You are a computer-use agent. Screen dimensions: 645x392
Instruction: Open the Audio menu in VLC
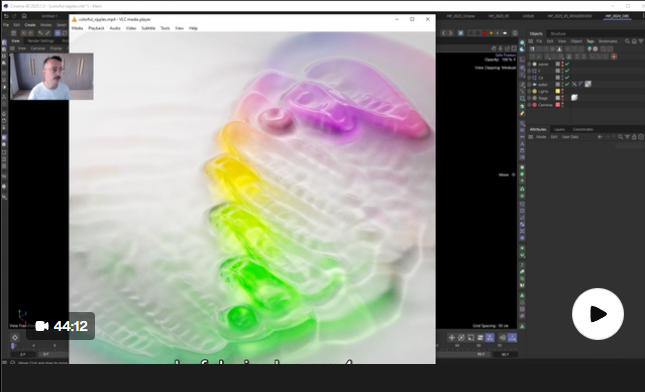coord(115,28)
